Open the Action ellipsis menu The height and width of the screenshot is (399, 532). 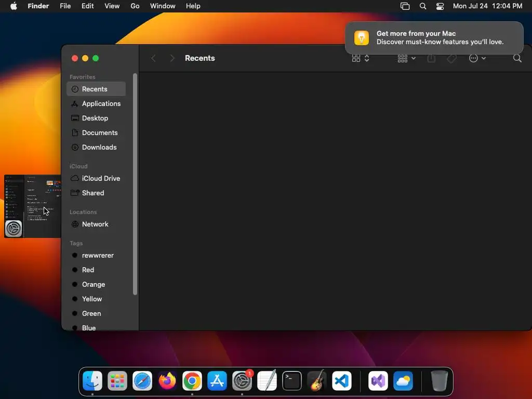coord(477,58)
